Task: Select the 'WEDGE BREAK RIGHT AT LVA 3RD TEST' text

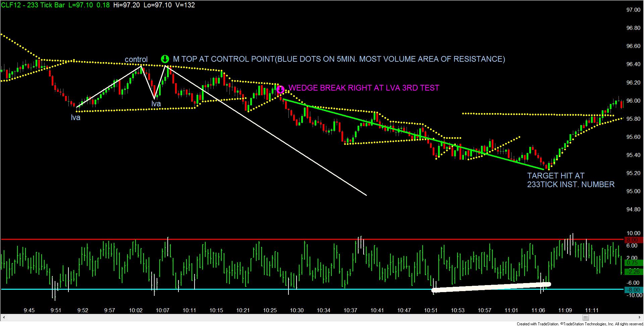Action: point(364,88)
